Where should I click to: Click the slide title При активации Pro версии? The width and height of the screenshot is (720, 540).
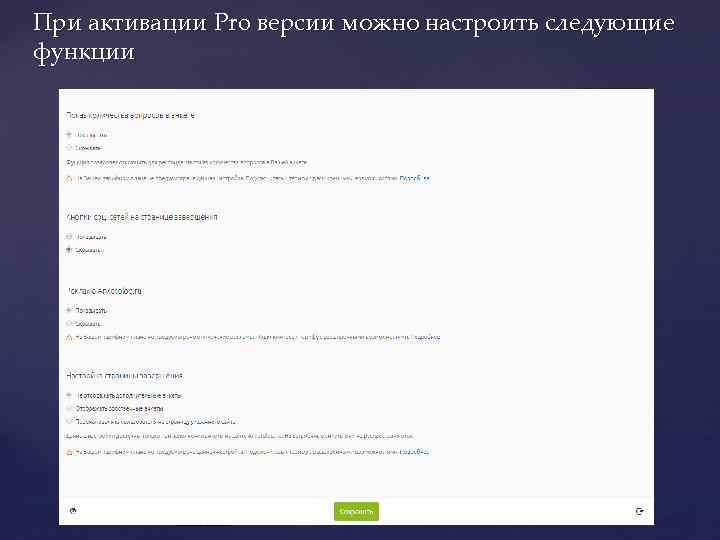tap(354, 37)
